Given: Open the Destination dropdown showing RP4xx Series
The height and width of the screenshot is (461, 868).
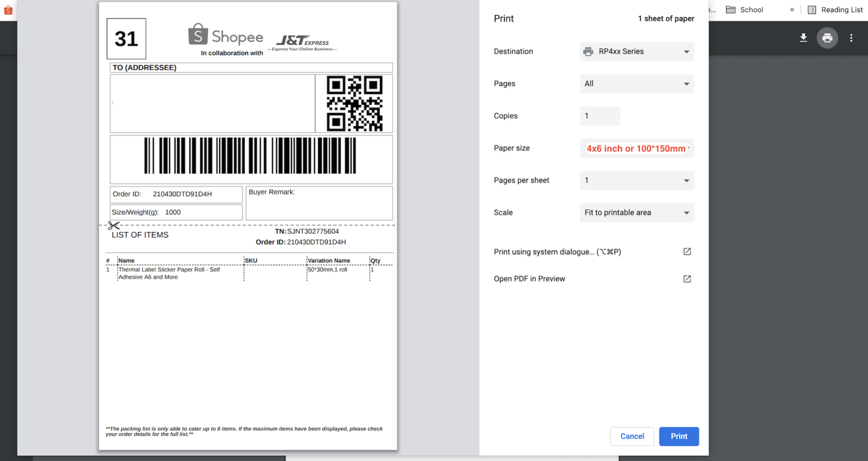Looking at the screenshot, I should (637, 51).
